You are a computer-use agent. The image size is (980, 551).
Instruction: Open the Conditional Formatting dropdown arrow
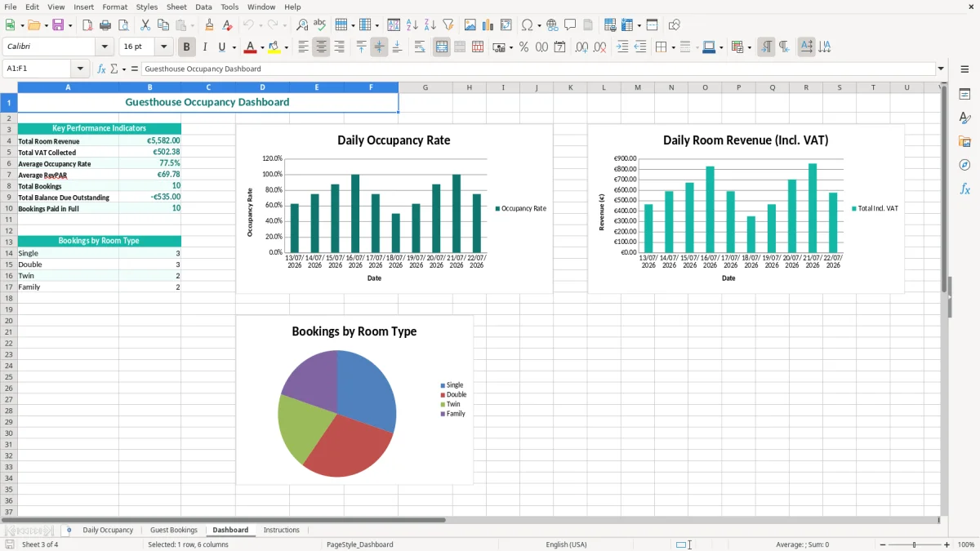(x=749, y=47)
